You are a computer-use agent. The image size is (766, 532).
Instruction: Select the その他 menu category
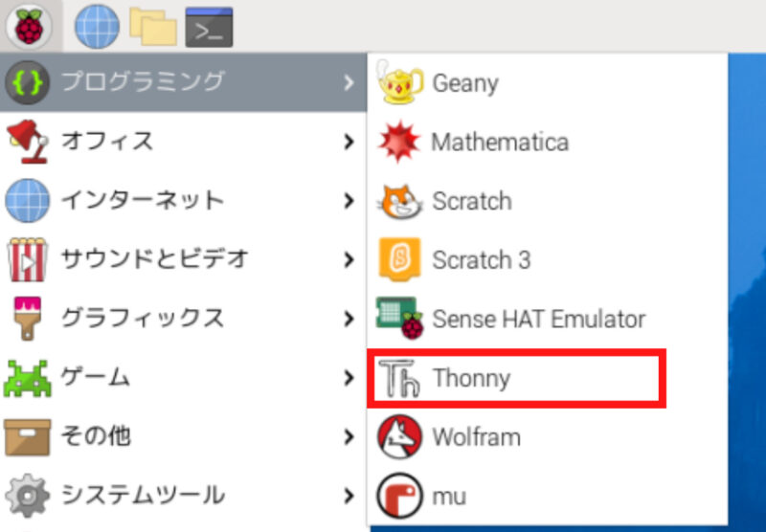183,437
